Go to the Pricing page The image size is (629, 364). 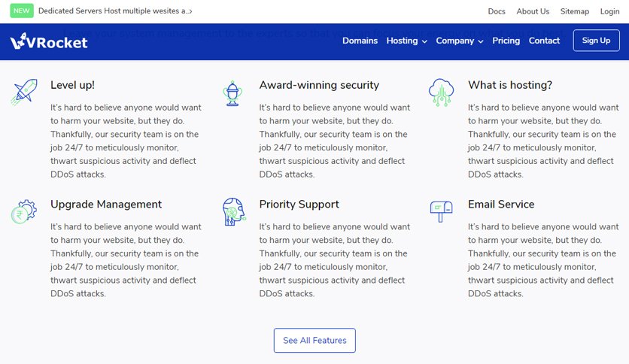506,41
